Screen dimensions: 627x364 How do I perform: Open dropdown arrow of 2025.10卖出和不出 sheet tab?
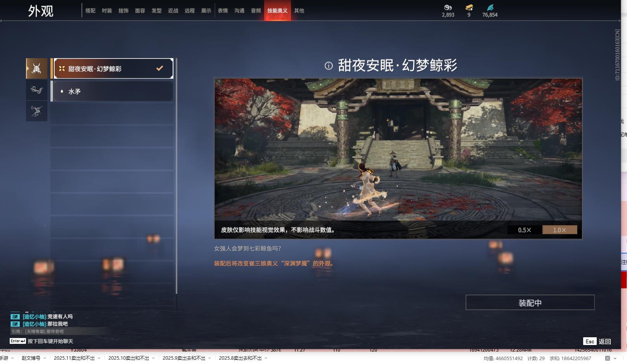tap(153, 358)
